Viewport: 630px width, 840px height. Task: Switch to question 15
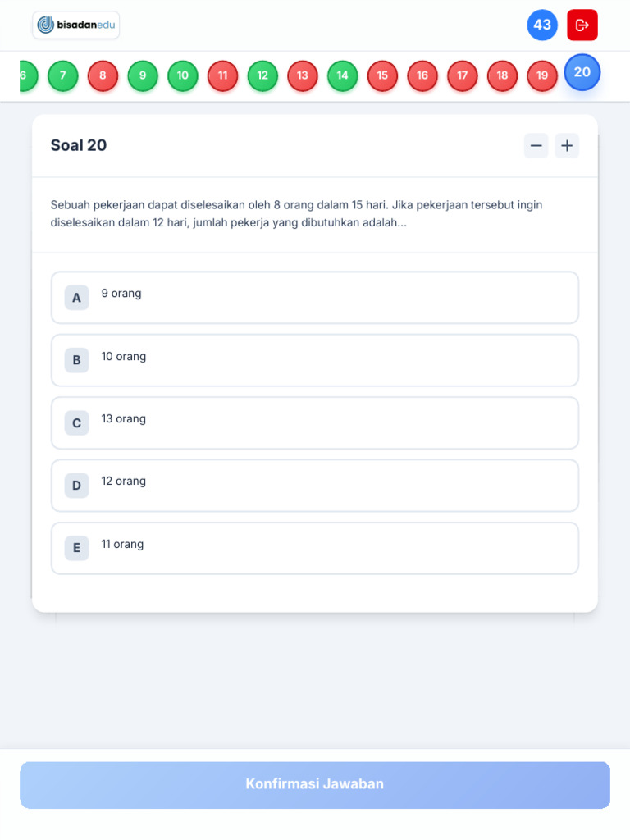(382, 75)
